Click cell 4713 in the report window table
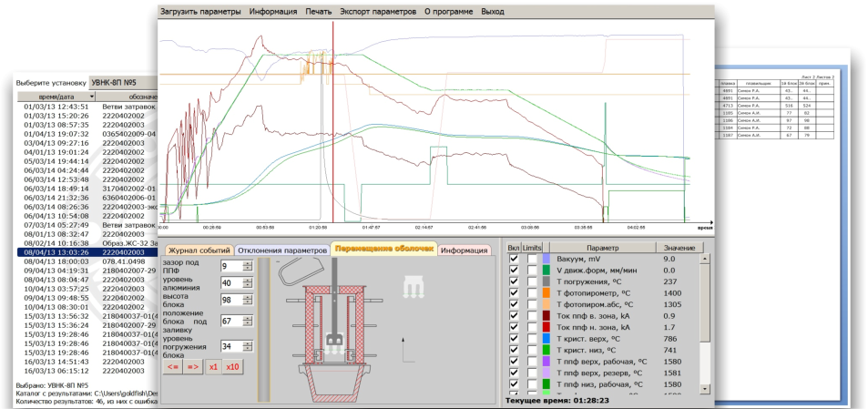Image resolution: width=868 pixels, height=409 pixels. 727,105
